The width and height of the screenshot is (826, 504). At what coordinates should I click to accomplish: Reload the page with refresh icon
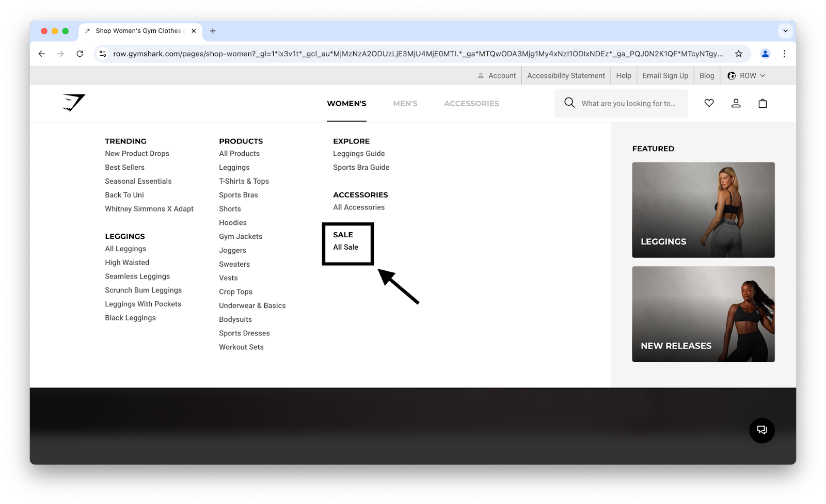pyautogui.click(x=80, y=54)
